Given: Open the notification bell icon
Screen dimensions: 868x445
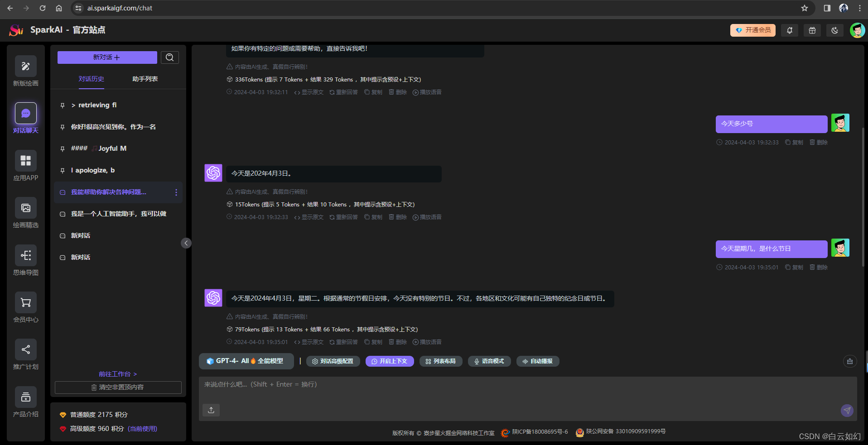Looking at the screenshot, I should click(x=790, y=30).
